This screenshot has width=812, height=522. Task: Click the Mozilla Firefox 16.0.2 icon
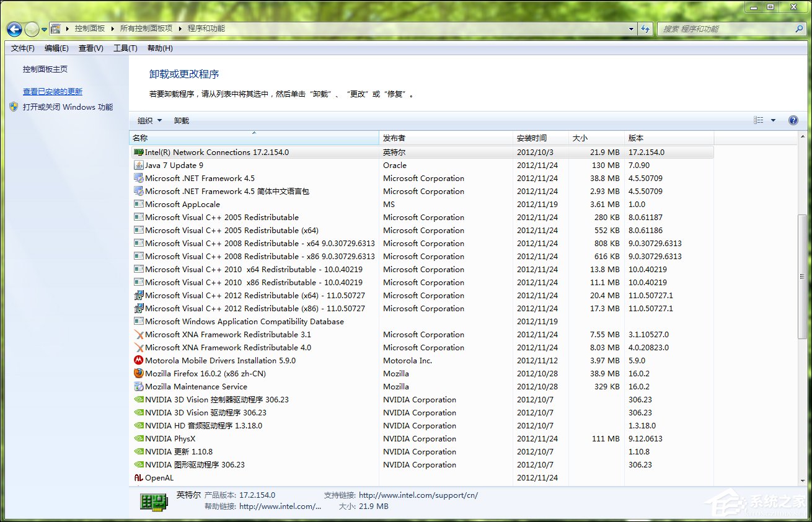pos(139,373)
